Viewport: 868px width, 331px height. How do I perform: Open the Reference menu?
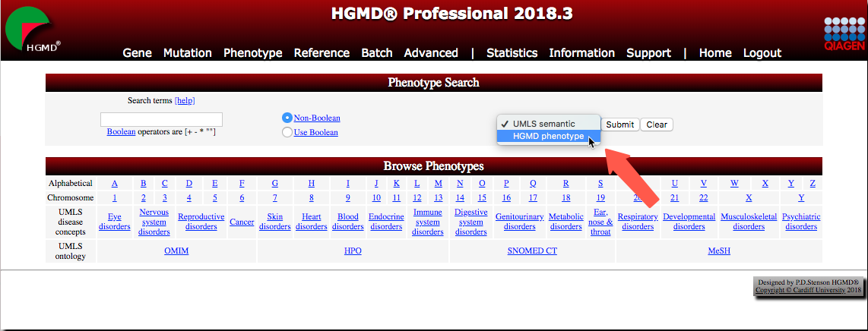coord(322,53)
